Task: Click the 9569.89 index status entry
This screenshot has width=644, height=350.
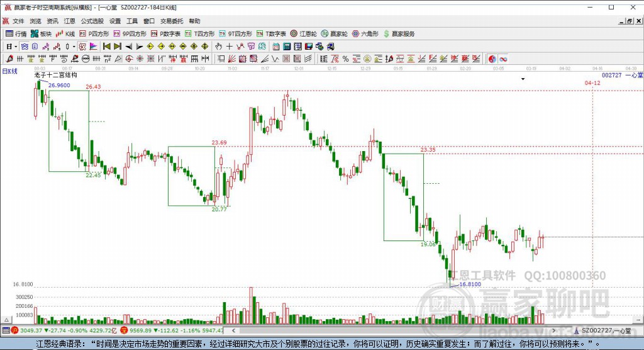Action: [x=172, y=330]
